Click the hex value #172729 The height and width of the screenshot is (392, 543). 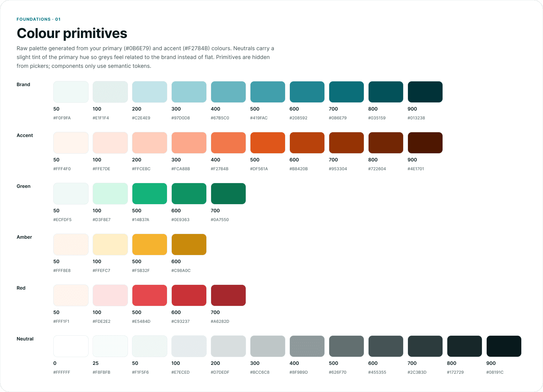(x=455, y=372)
